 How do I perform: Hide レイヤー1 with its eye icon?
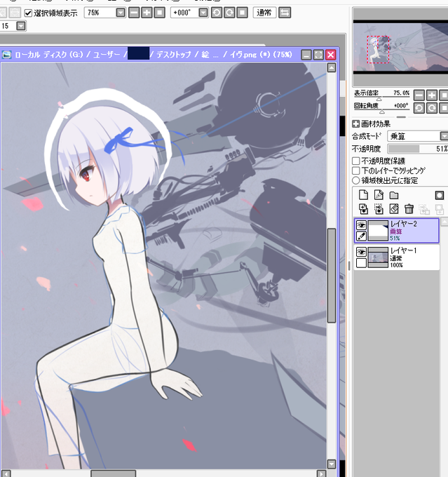tap(361, 252)
